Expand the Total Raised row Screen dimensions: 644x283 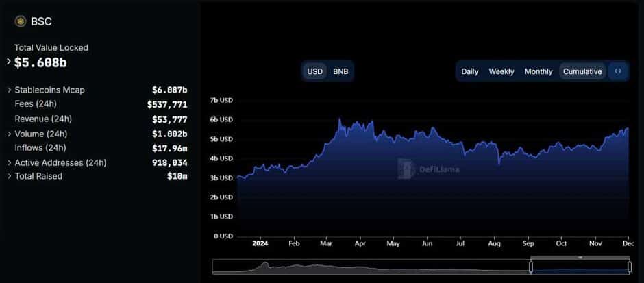pyautogui.click(x=10, y=176)
